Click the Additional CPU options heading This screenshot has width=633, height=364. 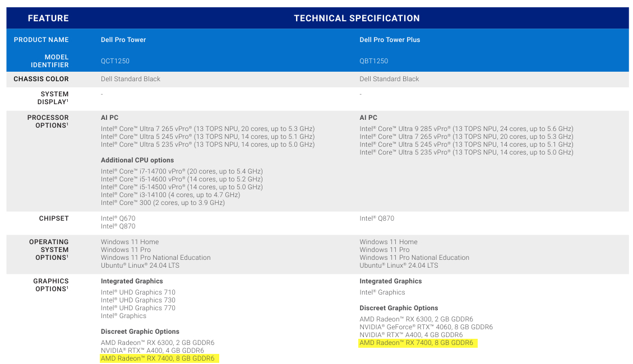pyautogui.click(x=137, y=160)
